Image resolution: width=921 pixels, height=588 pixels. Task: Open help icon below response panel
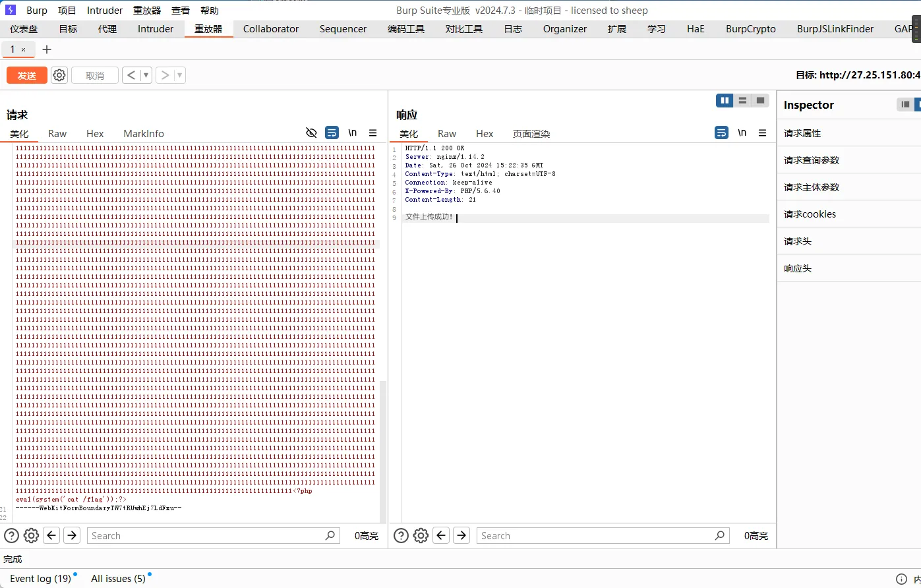pos(401,536)
